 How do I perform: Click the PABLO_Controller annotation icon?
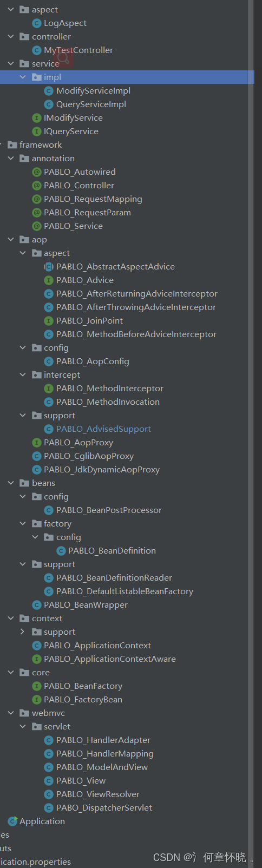click(37, 186)
